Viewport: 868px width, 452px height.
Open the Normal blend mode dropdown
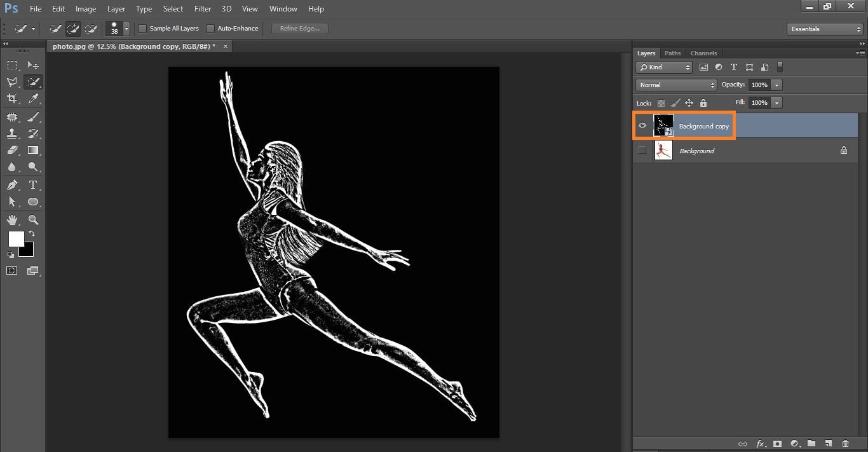676,85
